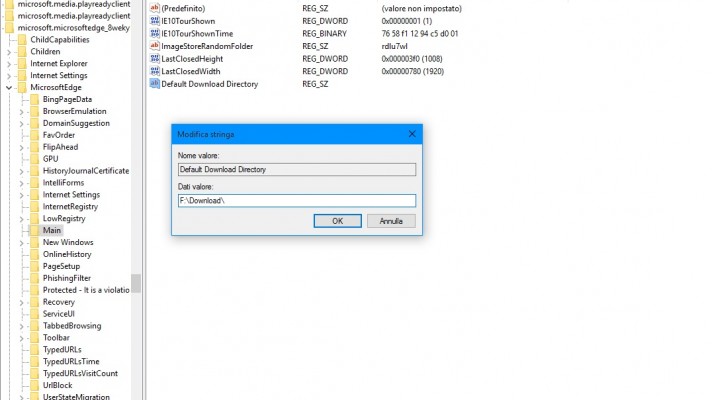Select the LastClosedWidth value name
The height and width of the screenshot is (400, 712).
(191, 71)
